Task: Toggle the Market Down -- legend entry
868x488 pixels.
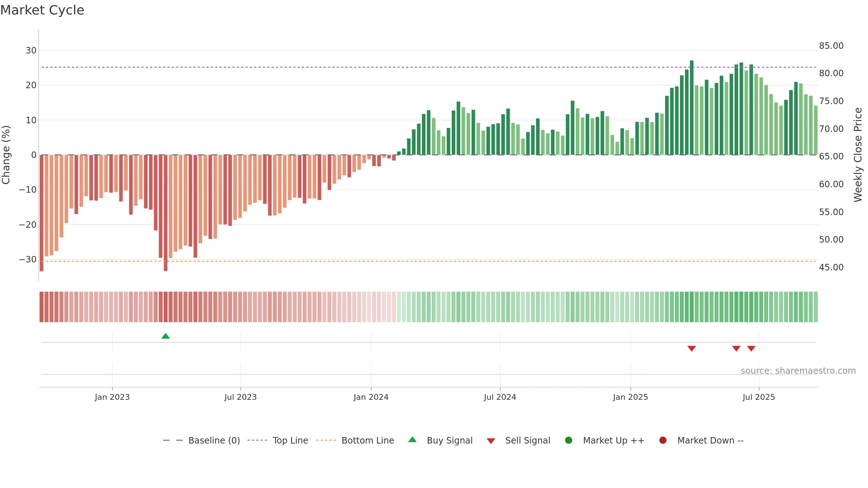Action: (x=701, y=440)
